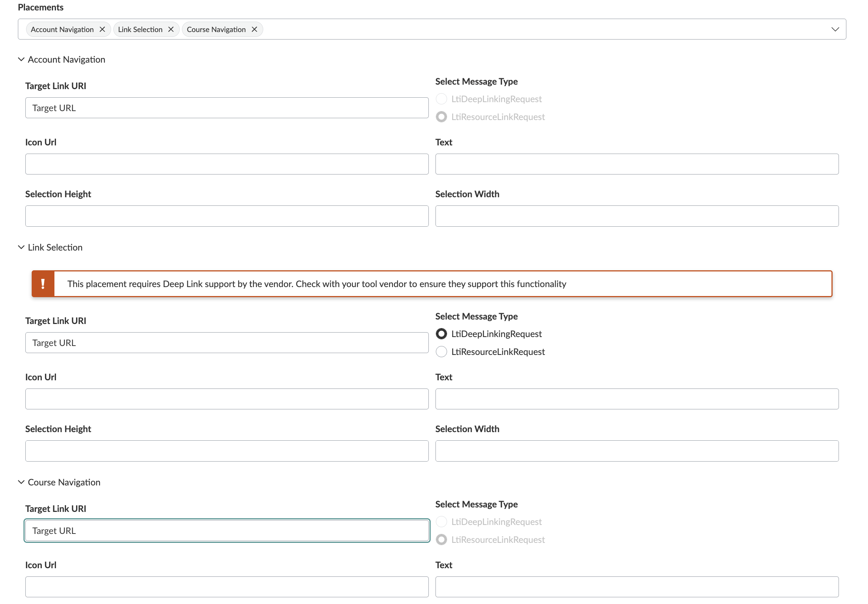
Task: Click LtiResourceLinkRequest radio under Course Navigation
Action: (441, 540)
